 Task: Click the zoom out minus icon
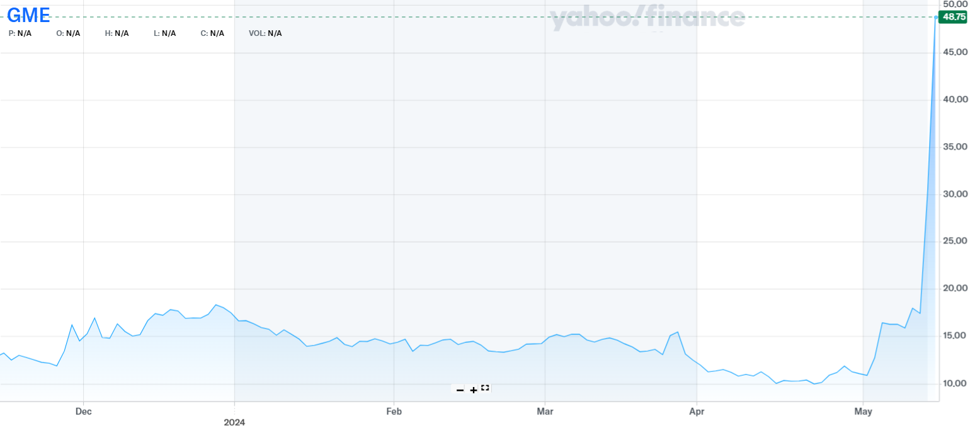pos(459,390)
